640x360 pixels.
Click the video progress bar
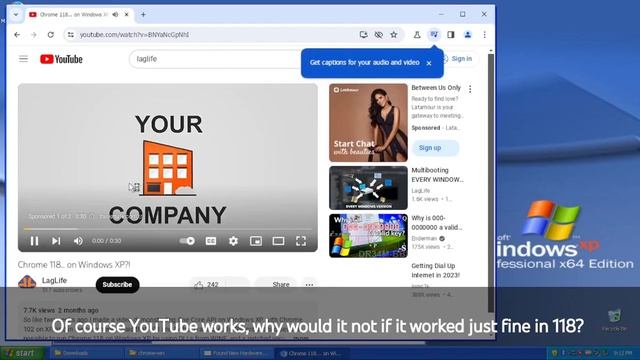click(167, 229)
